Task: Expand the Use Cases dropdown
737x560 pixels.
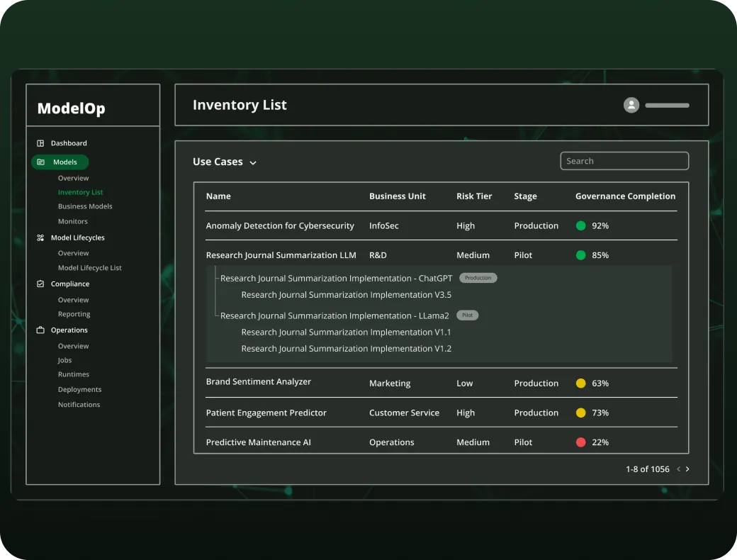Action: pyautogui.click(x=253, y=162)
